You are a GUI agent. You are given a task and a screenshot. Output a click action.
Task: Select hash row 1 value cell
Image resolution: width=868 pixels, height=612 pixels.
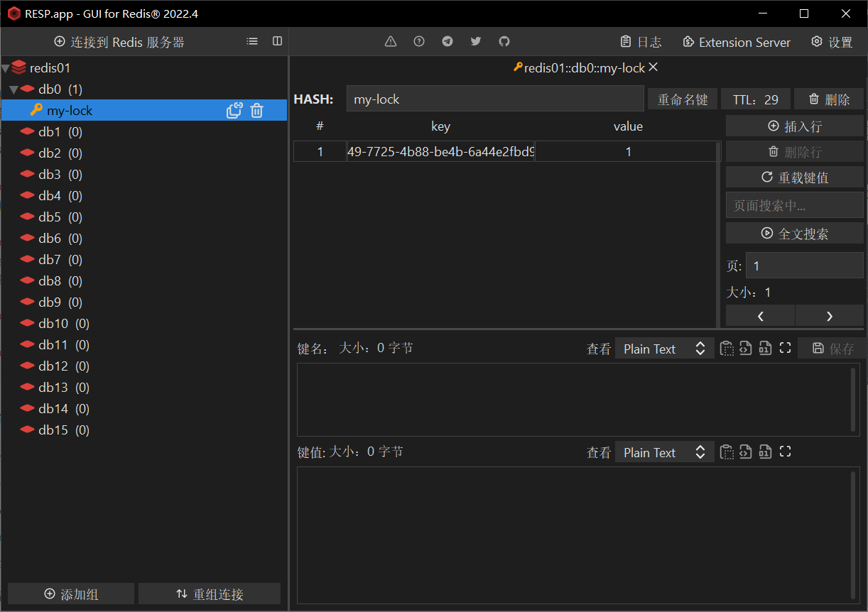628,151
